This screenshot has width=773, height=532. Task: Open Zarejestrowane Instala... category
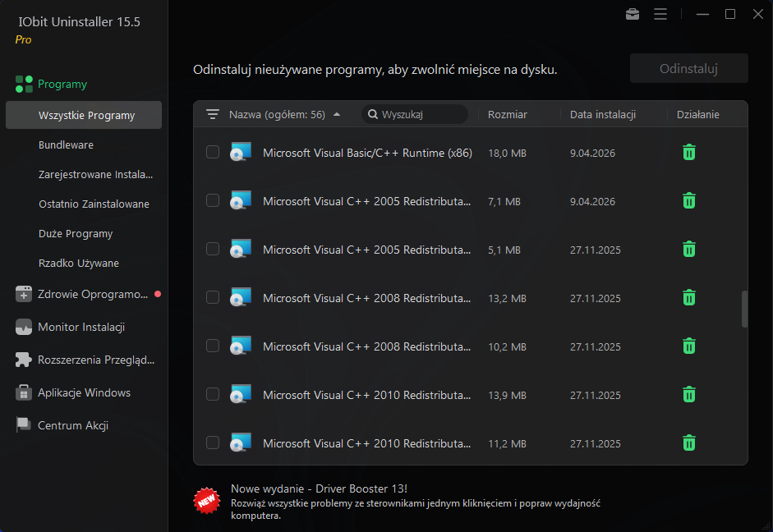tap(95, 174)
